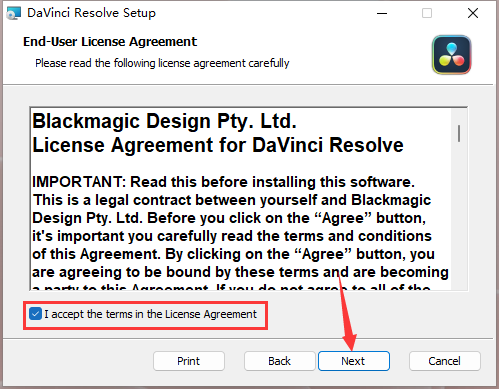Click the DaVinci Resolve logo icon
Screen dimensions: 499x389
point(452,55)
